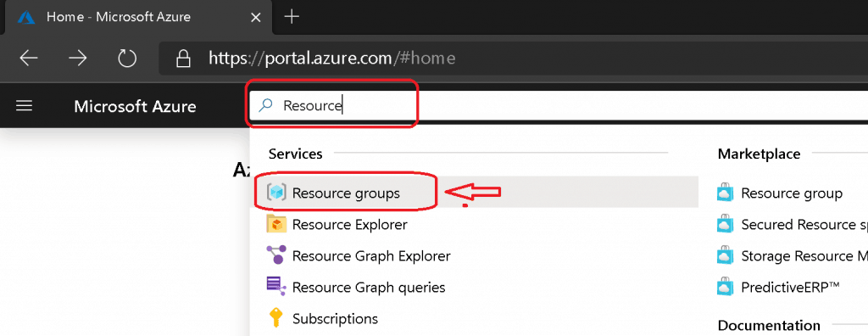Click the browser back arrow
The width and height of the screenshot is (868, 336).
click(28, 59)
